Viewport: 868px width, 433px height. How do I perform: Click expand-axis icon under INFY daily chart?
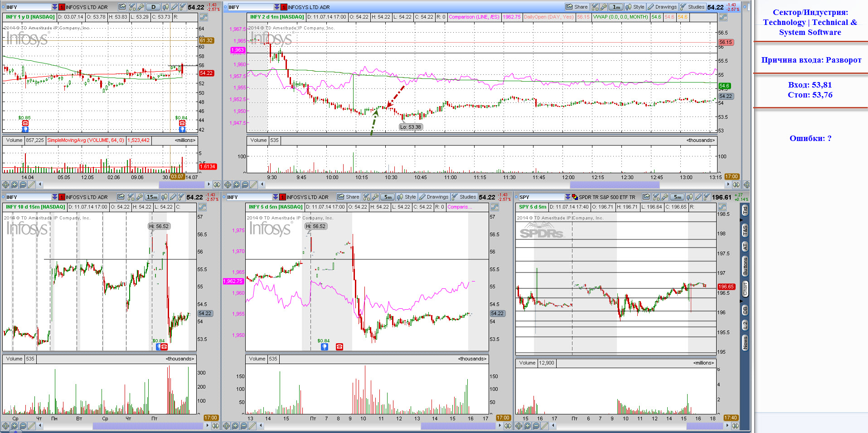pyautogui.click(x=217, y=185)
